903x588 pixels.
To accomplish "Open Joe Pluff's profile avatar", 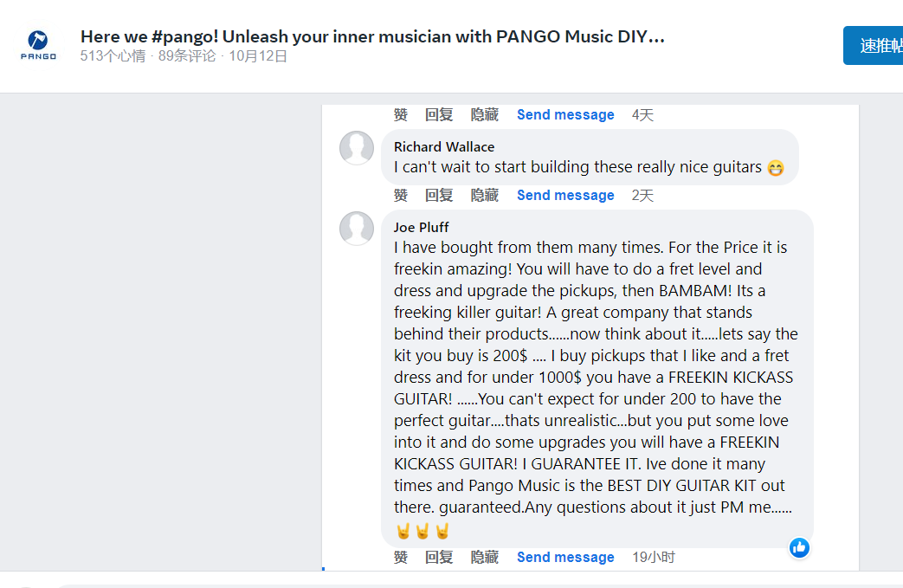I will (357, 229).
